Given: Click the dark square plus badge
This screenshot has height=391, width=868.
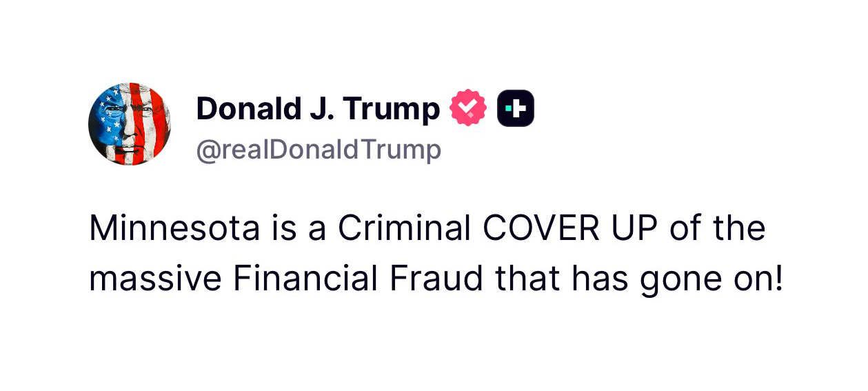Looking at the screenshot, I should click(x=516, y=109).
